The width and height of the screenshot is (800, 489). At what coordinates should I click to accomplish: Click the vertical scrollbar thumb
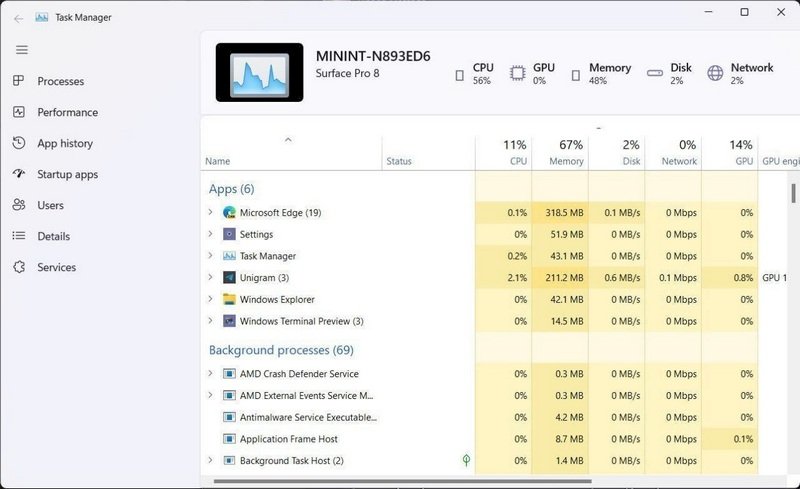(793, 193)
